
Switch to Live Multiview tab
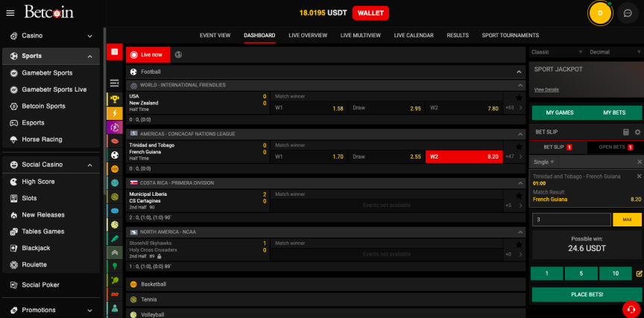pos(360,35)
